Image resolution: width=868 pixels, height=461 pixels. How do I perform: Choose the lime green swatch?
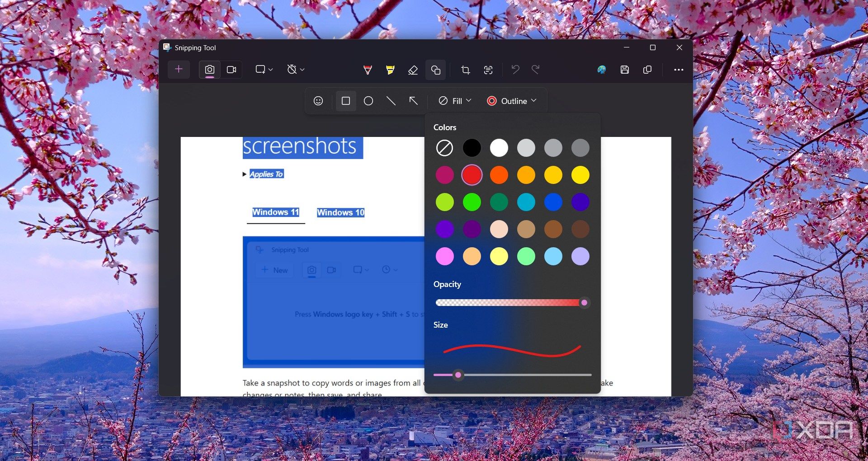[444, 202]
